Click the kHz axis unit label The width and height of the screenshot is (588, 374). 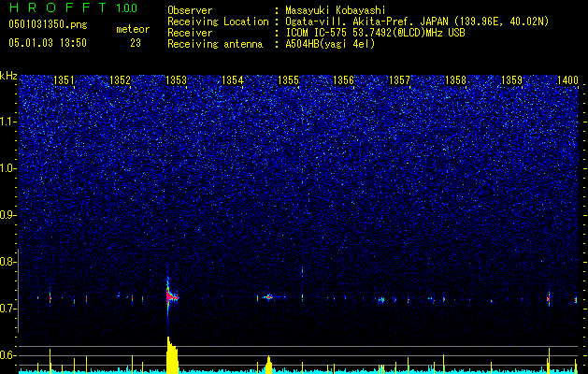(8, 76)
